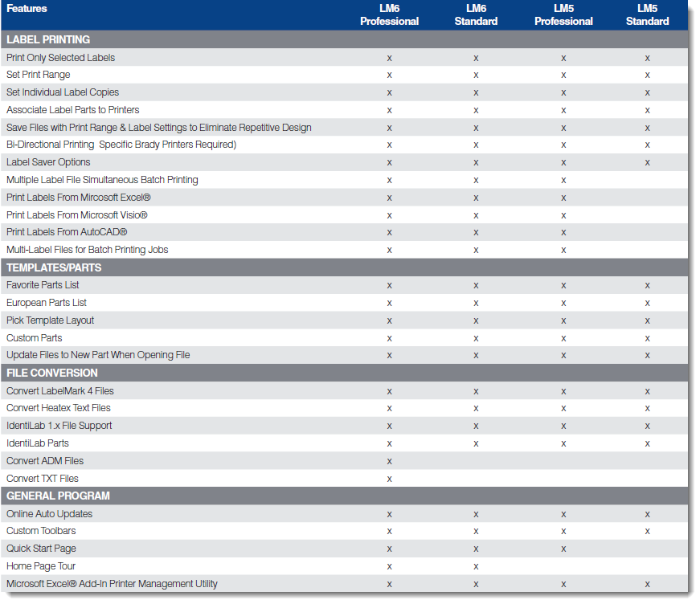Viewport: 700px width, 604px height.
Task: Click the Online Auto Updates row label
Action: point(49,514)
